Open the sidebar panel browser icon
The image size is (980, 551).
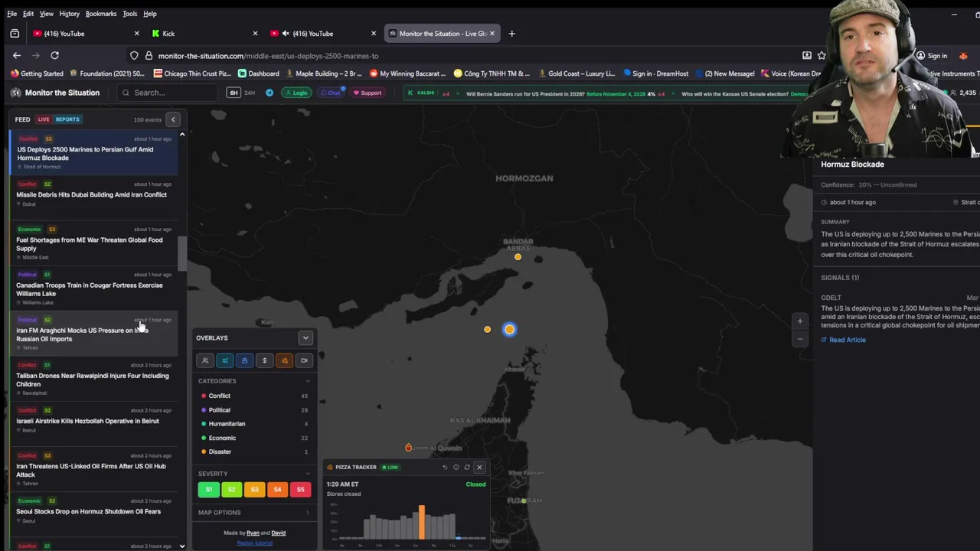click(15, 34)
